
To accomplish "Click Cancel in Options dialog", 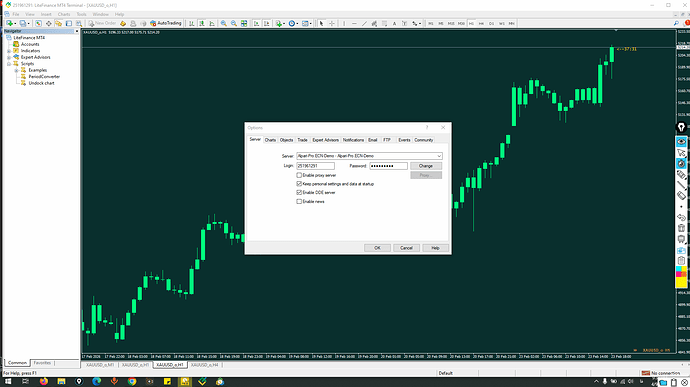I will 406,248.
